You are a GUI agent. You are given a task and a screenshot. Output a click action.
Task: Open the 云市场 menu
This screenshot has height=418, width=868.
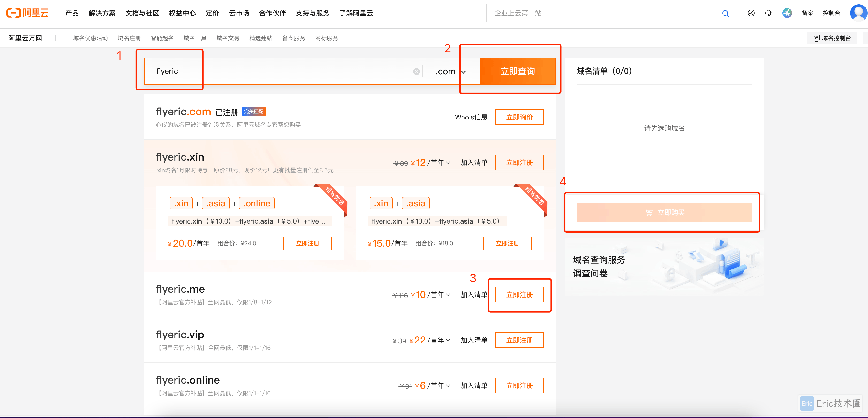(x=239, y=13)
